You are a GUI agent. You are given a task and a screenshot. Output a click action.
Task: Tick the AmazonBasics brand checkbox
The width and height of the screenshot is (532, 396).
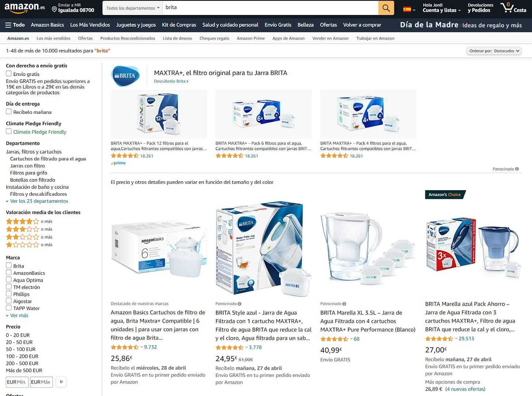[9, 273]
